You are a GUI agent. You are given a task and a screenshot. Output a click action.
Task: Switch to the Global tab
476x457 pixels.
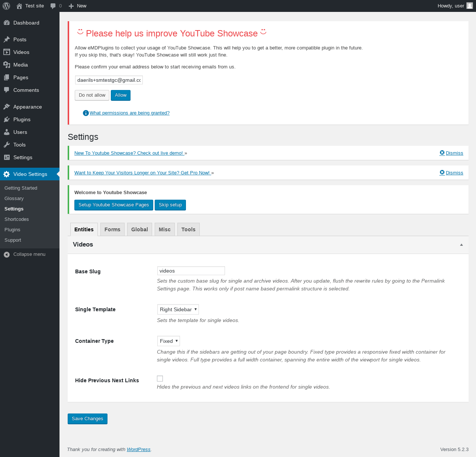click(139, 229)
